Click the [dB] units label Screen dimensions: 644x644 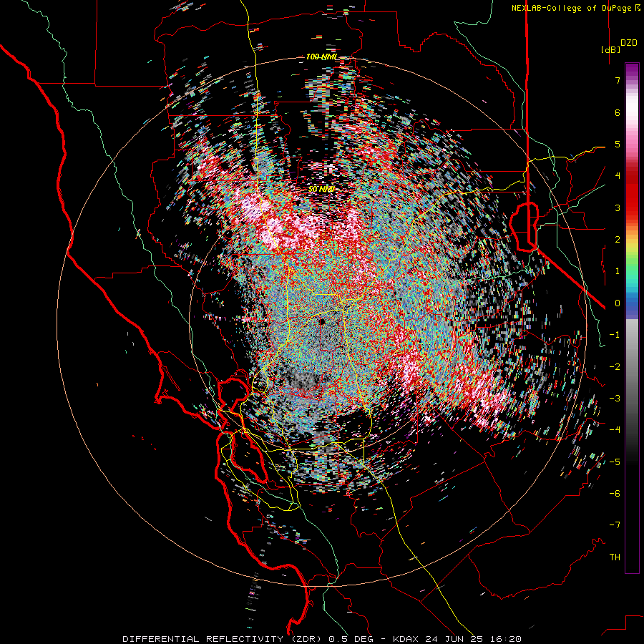pyautogui.click(x=610, y=49)
